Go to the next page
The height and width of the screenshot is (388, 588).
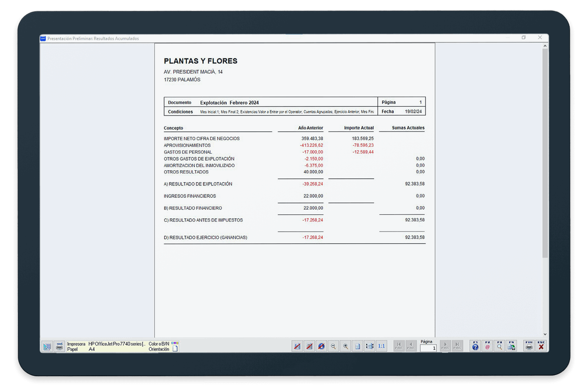click(445, 346)
